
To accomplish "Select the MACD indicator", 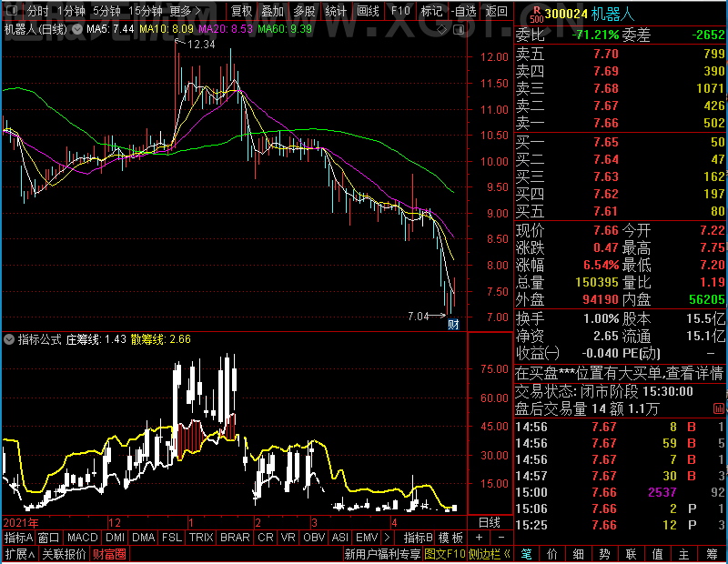I will pos(83,538).
